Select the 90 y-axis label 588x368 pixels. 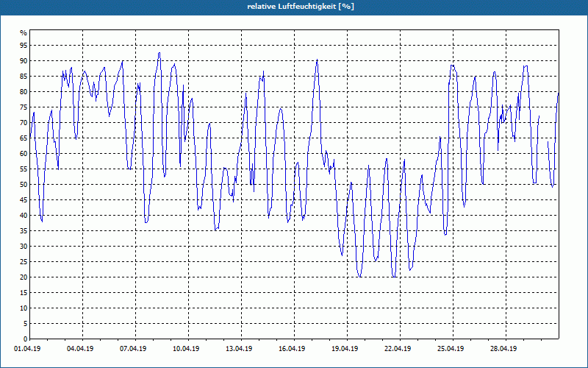pyautogui.click(x=24, y=61)
